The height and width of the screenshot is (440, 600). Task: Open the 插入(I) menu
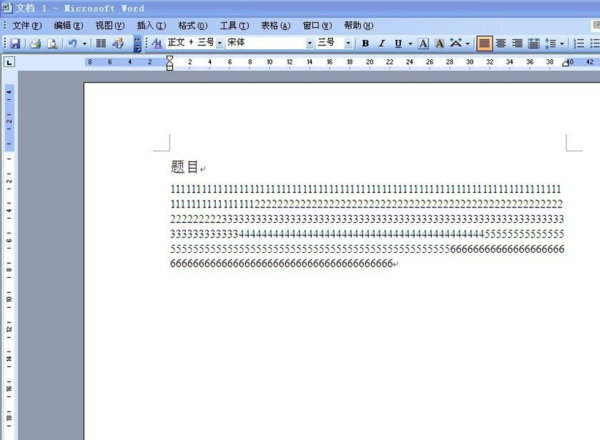[x=151, y=26]
